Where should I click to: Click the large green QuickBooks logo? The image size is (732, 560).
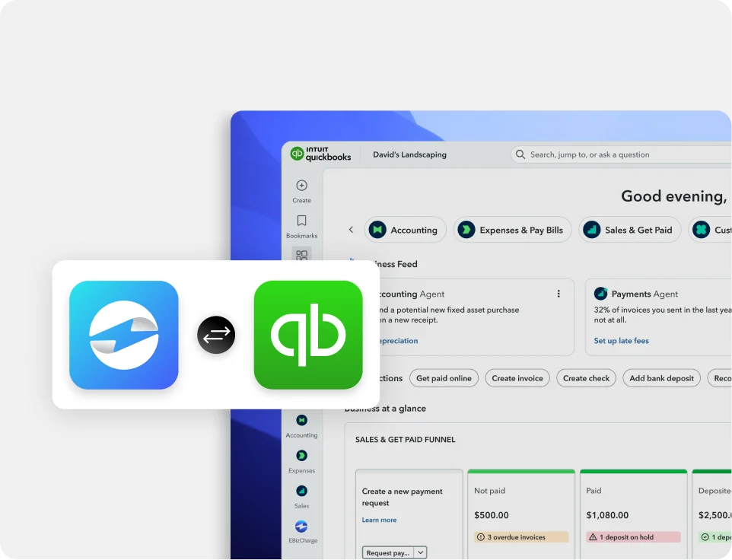308,335
